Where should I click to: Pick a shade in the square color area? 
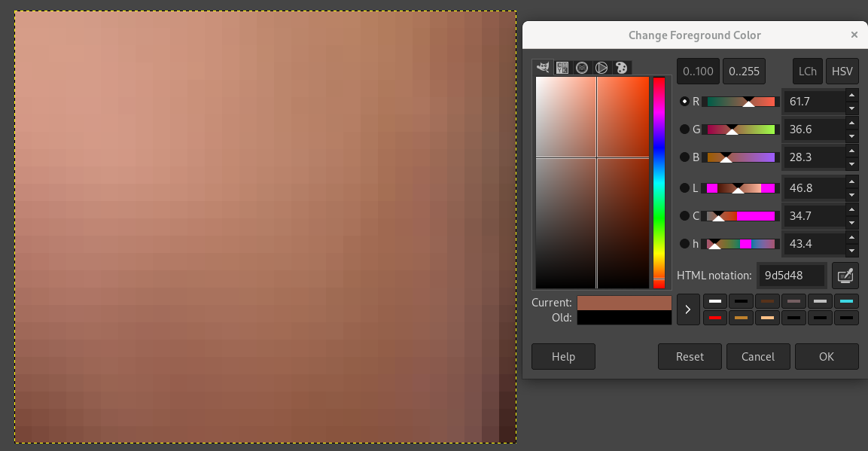(x=592, y=183)
